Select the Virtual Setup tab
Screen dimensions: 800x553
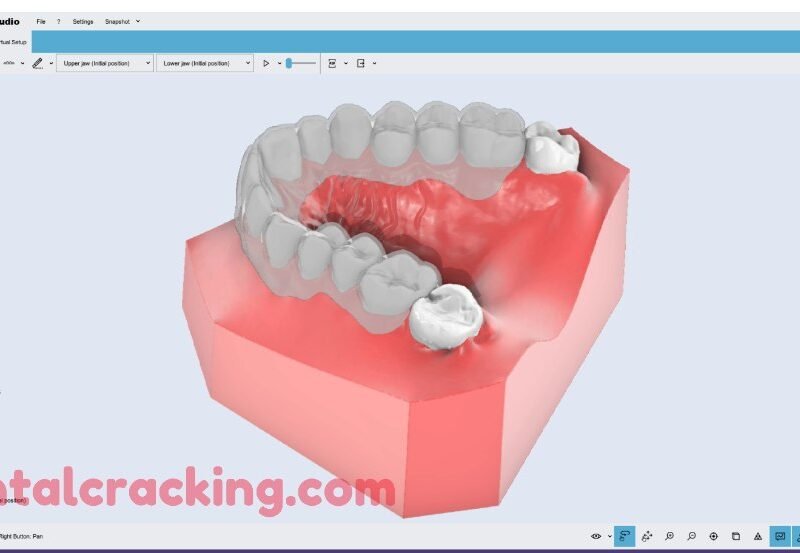pyautogui.click(x=14, y=42)
